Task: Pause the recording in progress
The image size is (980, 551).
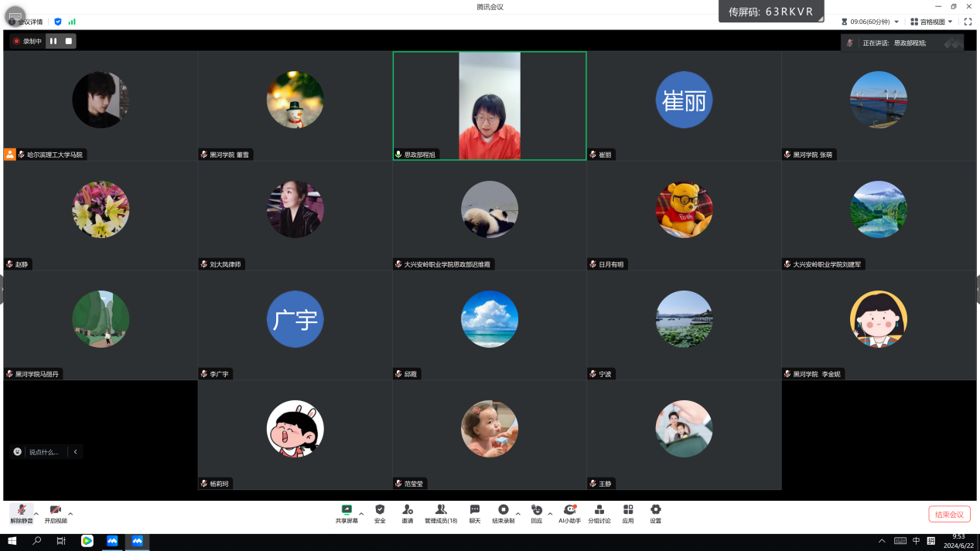Action: pos(53,41)
